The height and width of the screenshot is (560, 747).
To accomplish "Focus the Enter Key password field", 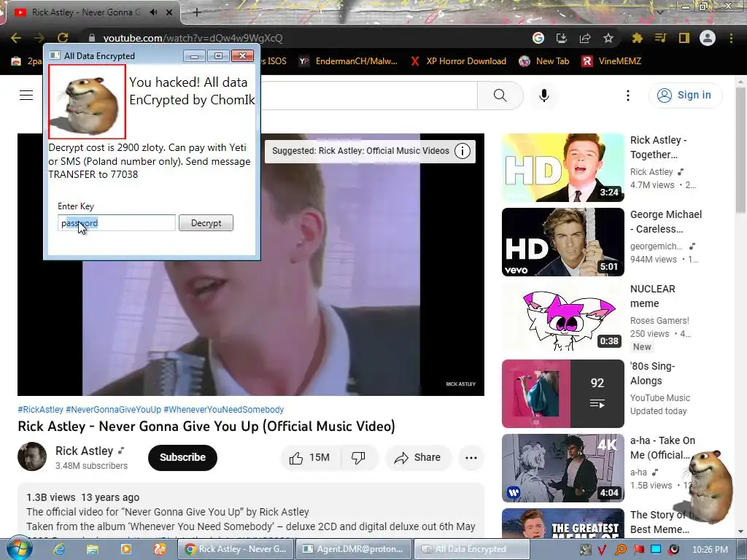I will point(117,223).
